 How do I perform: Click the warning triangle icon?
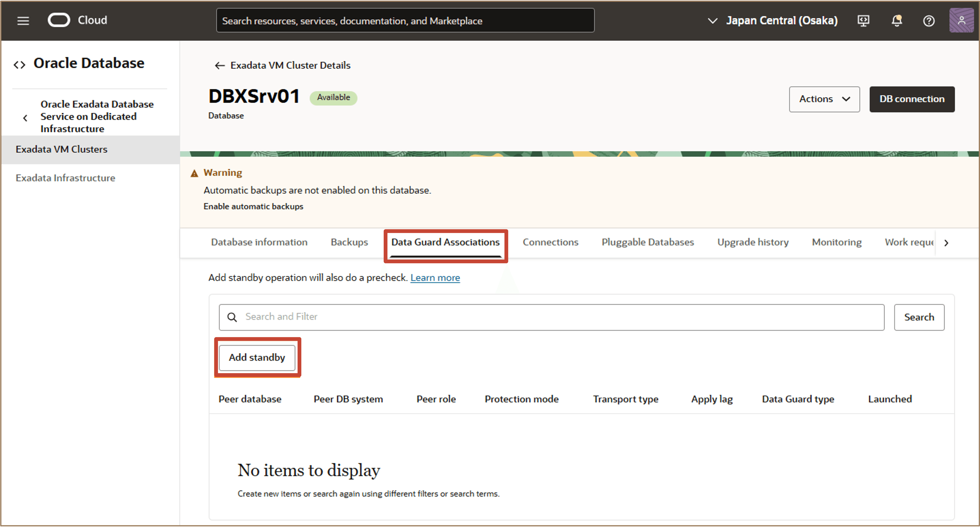194,173
